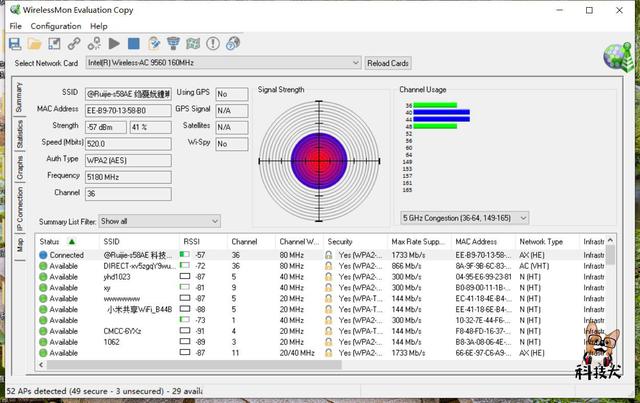Switch to the Graphs side tab
Screen dimensions: 640x403
click(x=19, y=167)
